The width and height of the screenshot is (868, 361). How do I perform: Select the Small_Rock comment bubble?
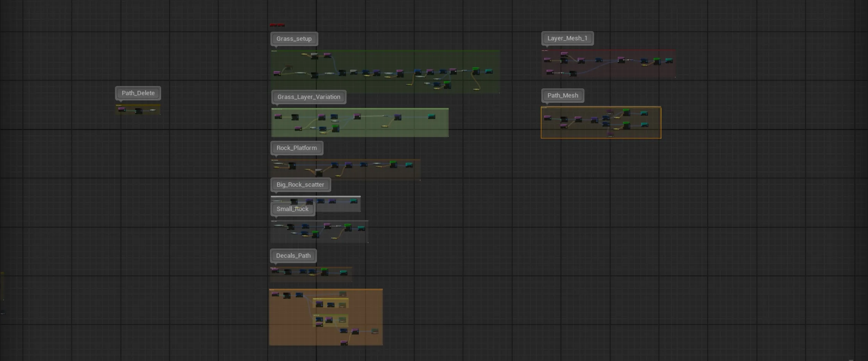292,209
